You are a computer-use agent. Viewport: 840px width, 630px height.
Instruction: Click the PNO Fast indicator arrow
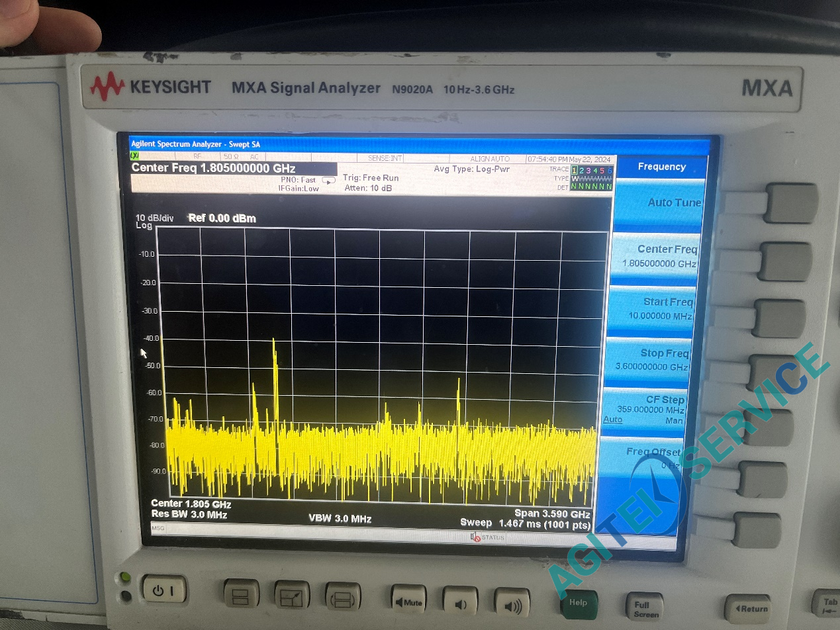point(328,181)
